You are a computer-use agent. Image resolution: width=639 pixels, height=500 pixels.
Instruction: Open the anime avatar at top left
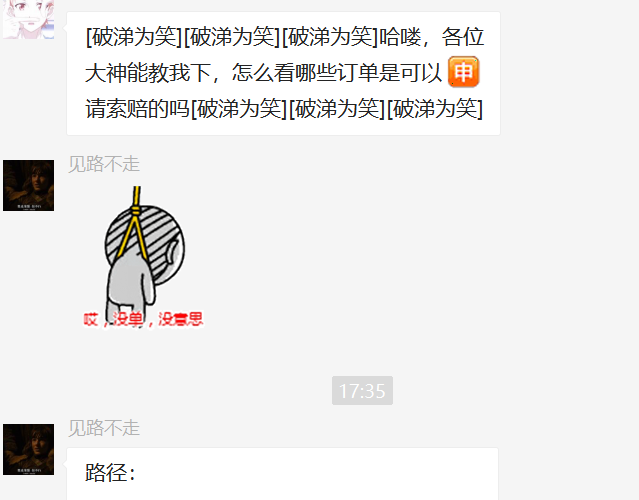click(29, 19)
